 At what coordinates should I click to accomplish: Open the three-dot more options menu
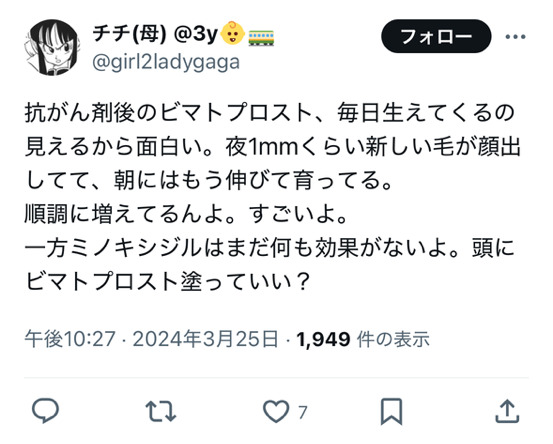[515, 36]
